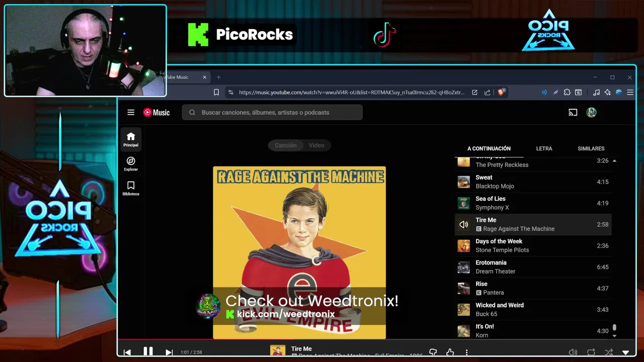Click the PicoRocks Kick banner
This screenshot has width=644, height=362.
240,35
